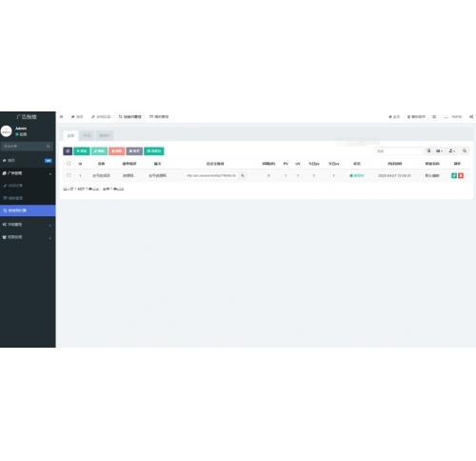Open the columns dropdown in the table toolbar
The height and width of the screenshot is (461, 476).
coord(440,150)
